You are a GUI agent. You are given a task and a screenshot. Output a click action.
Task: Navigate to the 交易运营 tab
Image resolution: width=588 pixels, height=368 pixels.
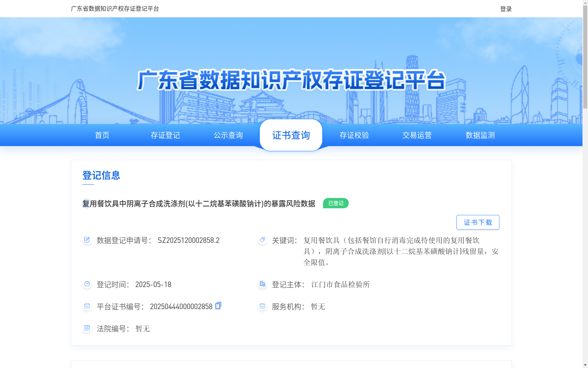pyautogui.click(x=417, y=135)
